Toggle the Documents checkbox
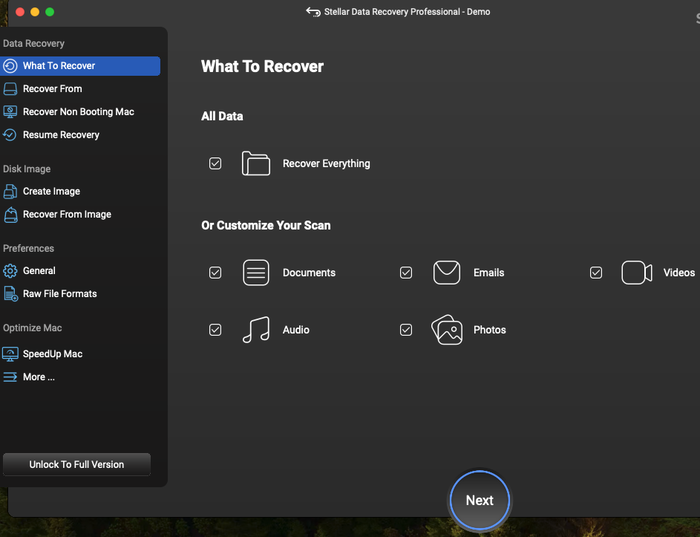Image resolution: width=700 pixels, height=537 pixels. pos(215,273)
